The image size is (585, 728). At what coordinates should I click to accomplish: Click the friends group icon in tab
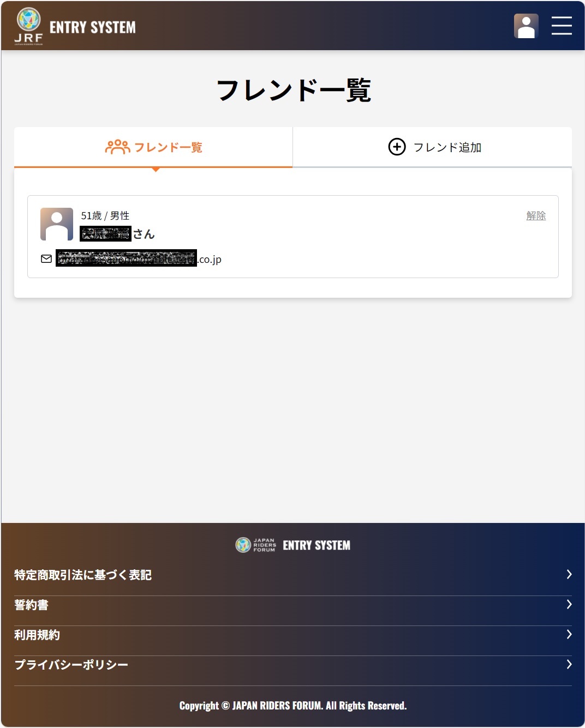117,147
